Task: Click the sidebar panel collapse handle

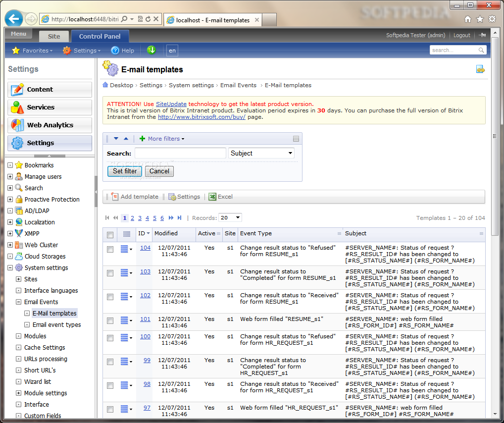Action: tap(96, 192)
